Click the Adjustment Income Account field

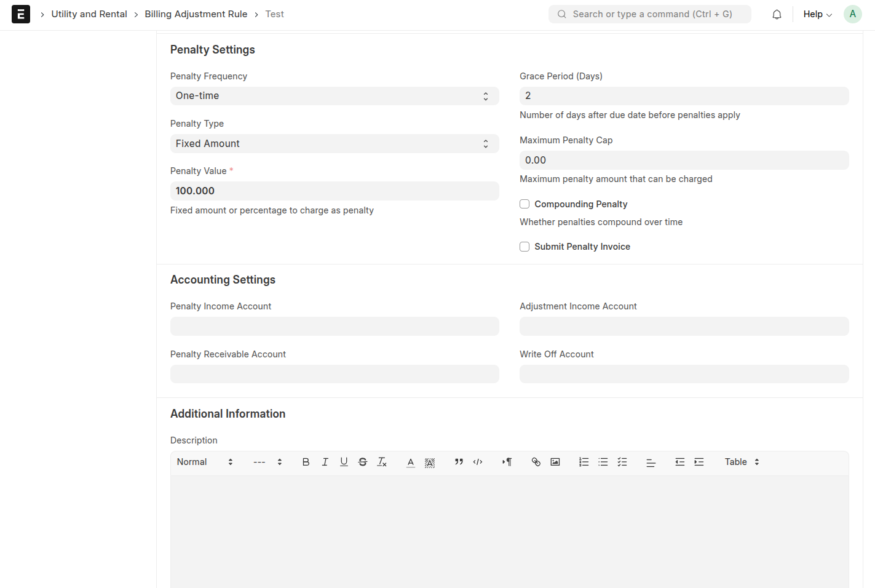click(x=684, y=326)
